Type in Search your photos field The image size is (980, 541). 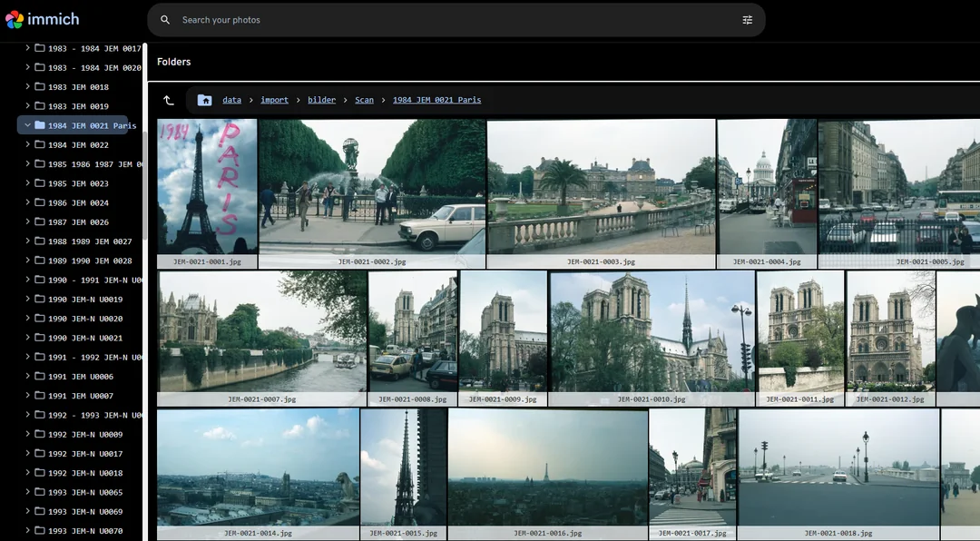[454, 20]
